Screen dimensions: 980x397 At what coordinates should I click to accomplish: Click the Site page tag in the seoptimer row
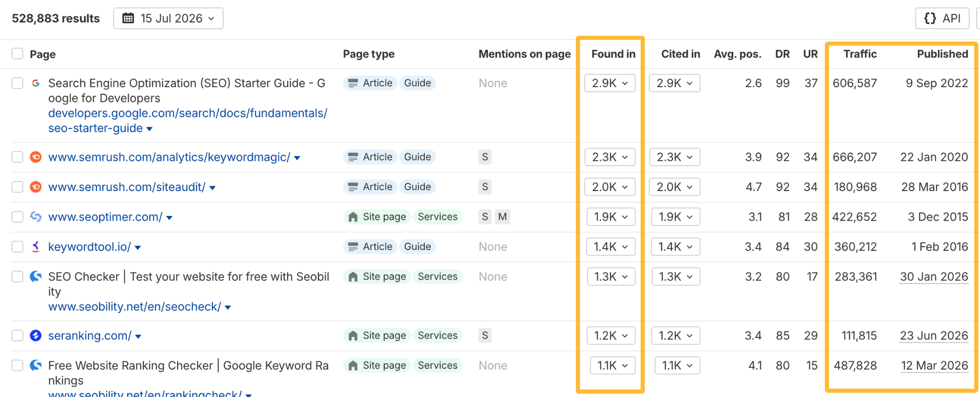pos(377,217)
